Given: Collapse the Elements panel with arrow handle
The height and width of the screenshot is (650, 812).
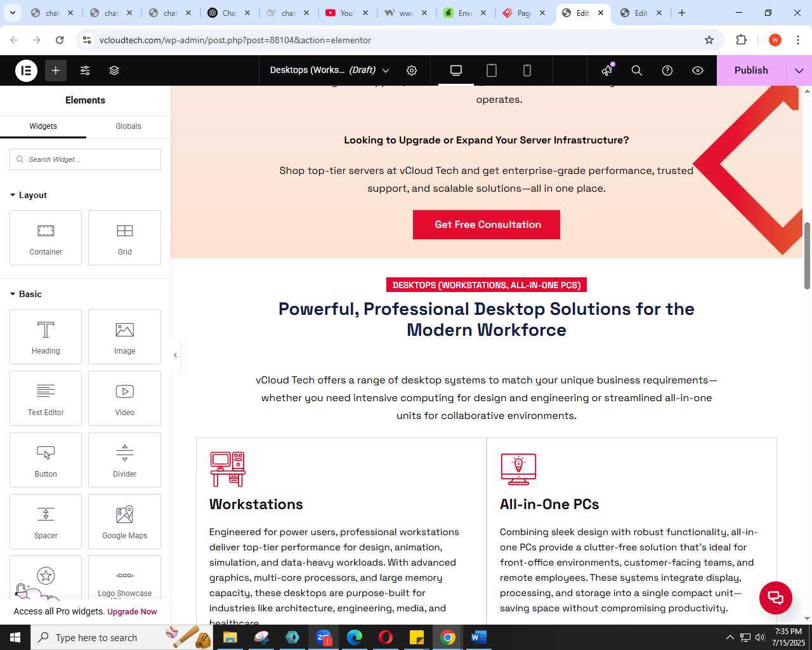Looking at the screenshot, I should tap(176, 355).
